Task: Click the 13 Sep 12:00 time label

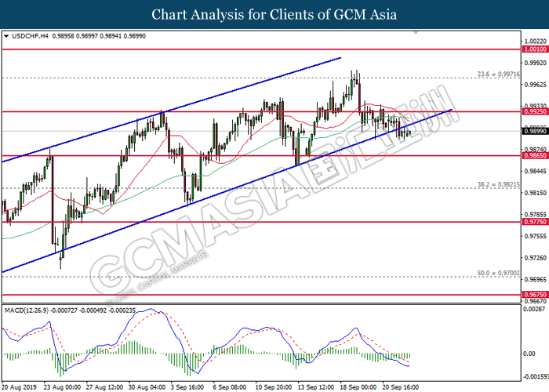Action: coord(316,387)
